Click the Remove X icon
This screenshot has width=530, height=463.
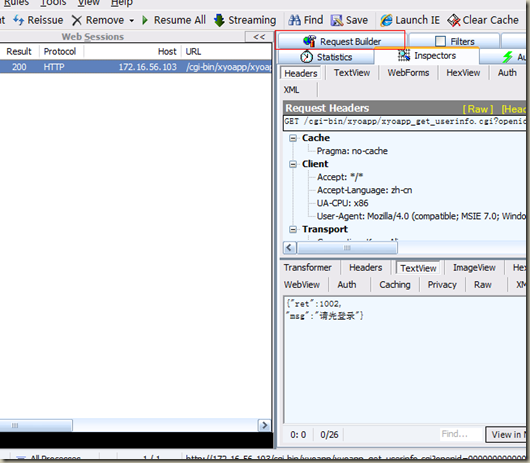pyautogui.click(x=77, y=20)
